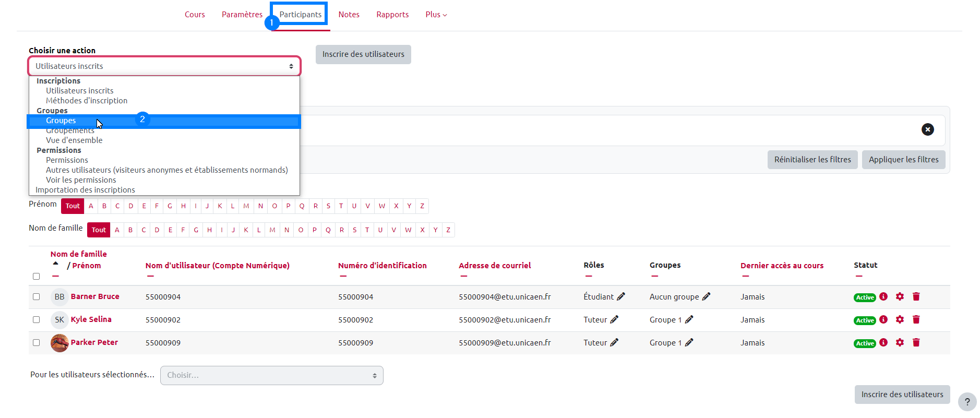Edit role pencil for Barner Bruce
This screenshot has height=418, width=980.
[x=621, y=296]
